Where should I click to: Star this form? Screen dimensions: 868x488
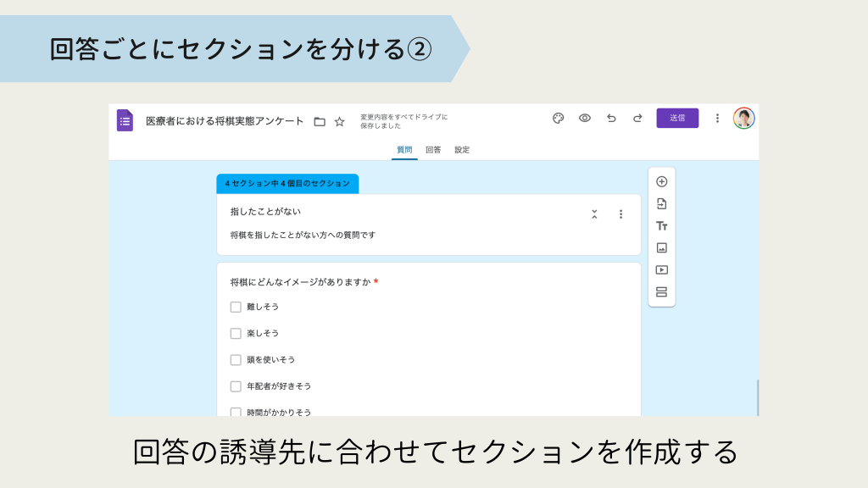pos(339,121)
